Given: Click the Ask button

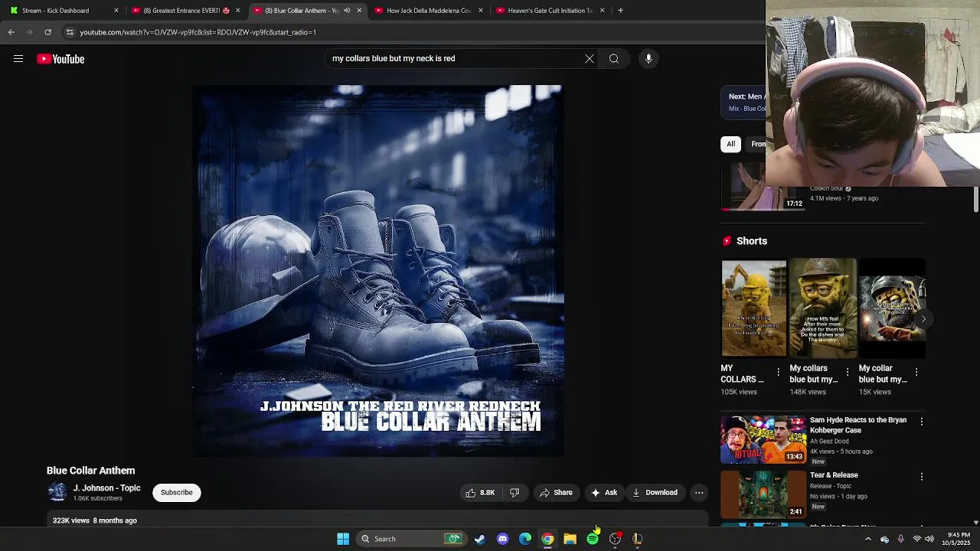Looking at the screenshot, I should click(x=604, y=493).
